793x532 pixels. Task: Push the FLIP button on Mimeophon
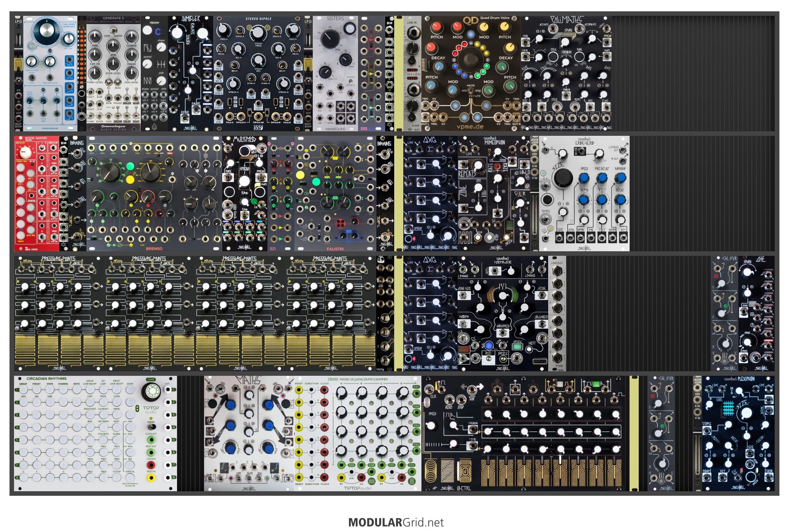coord(479,237)
